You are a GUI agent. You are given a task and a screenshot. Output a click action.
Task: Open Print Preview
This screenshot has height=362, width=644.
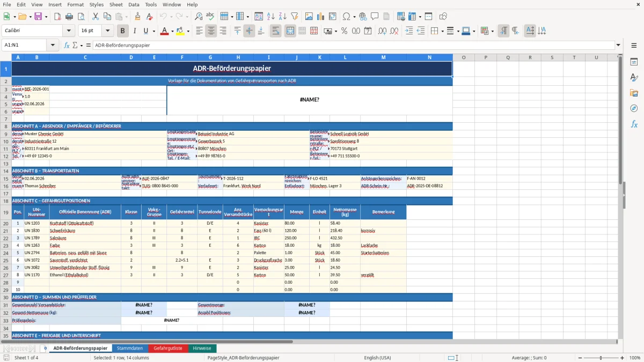(x=80, y=17)
